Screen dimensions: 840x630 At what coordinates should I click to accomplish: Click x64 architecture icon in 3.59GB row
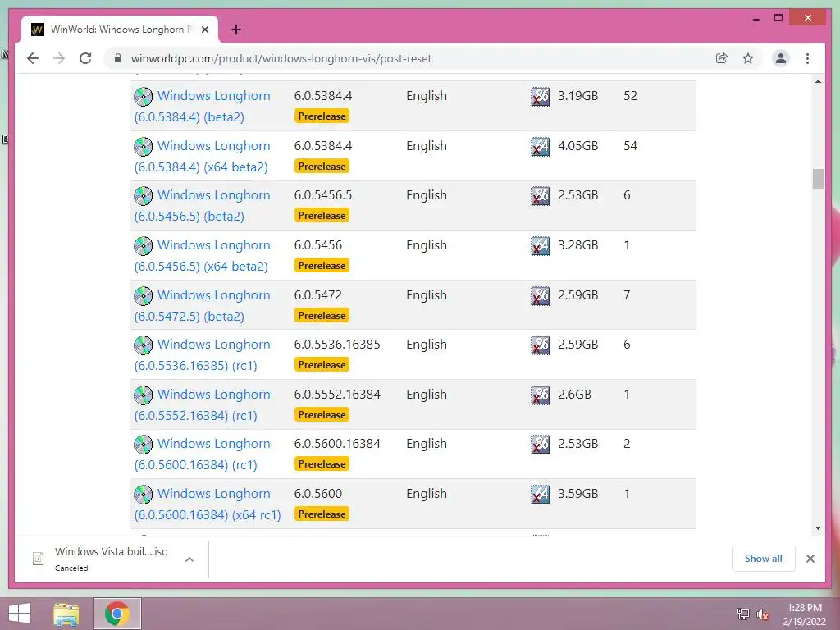click(540, 494)
